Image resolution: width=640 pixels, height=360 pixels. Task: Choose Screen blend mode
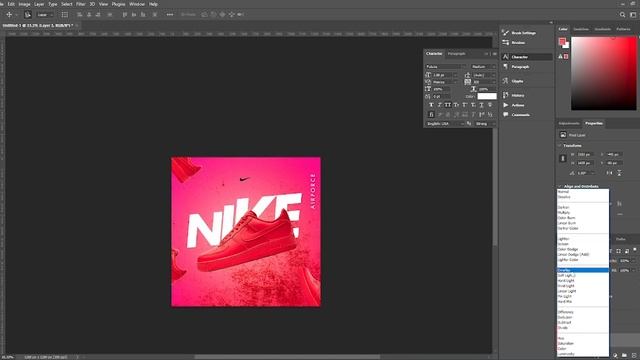point(583,244)
